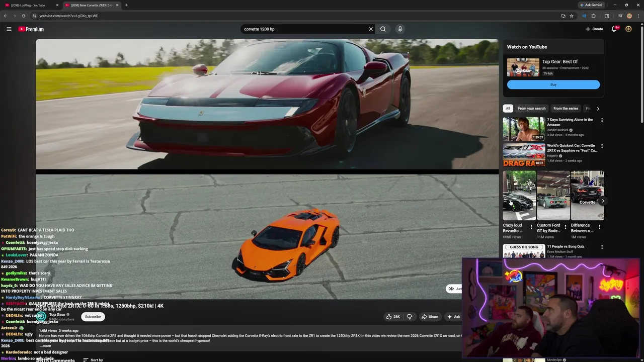Show next shorts with carousel arrow

[603, 201]
